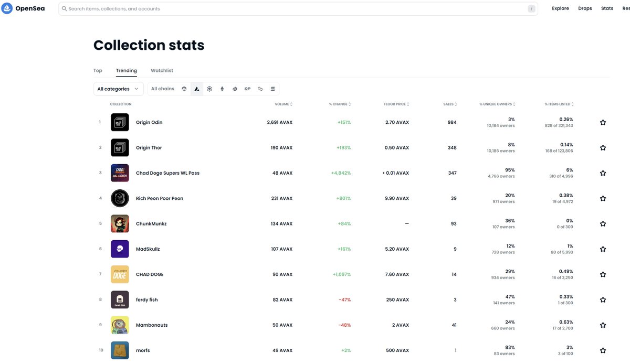The image size is (630, 364).
Task: Open the Mambonauts collection name
Action: pos(152,325)
